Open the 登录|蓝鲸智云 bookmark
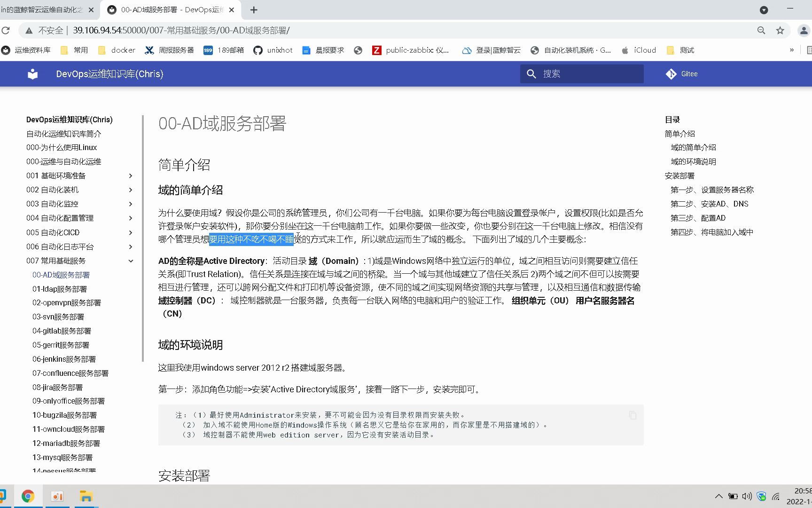812x508 pixels. tap(492, 50)
